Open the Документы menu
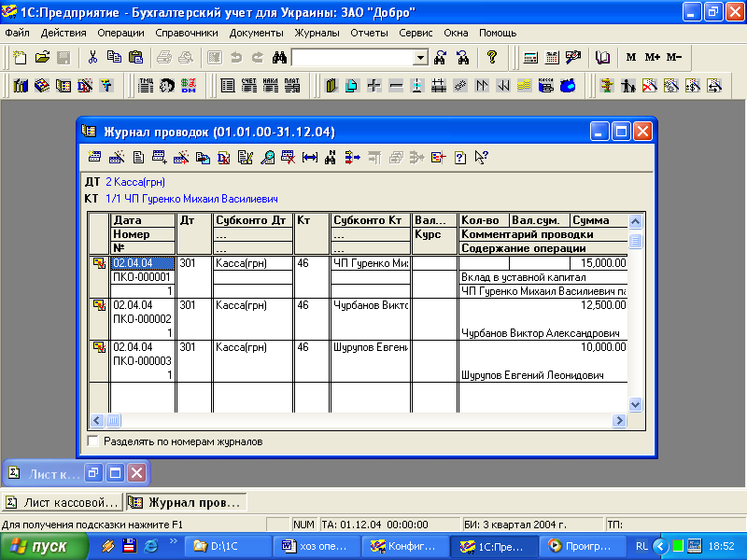The image size is (747, 560). pos(256,33)
